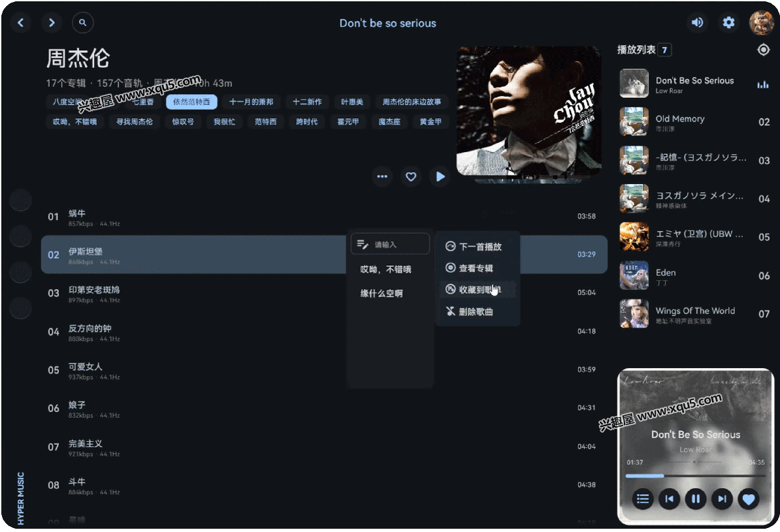Select track 04 反方向的钟
This screenshot has height=532, width=780.
324,332
